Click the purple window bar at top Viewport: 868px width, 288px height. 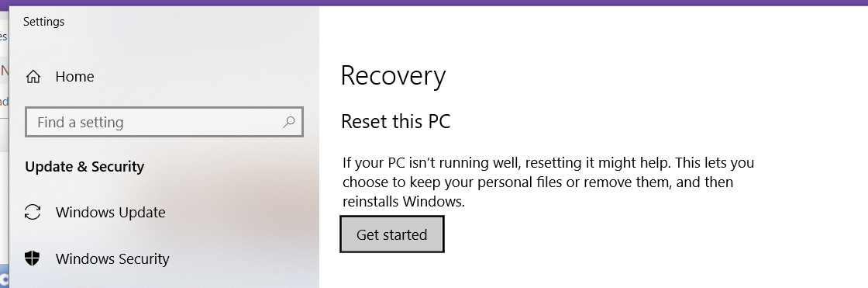434,3
